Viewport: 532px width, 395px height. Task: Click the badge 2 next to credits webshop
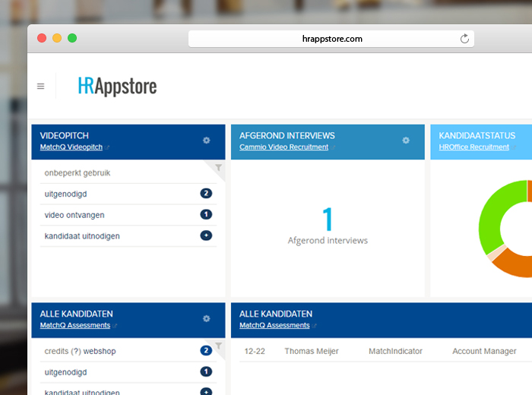tap(206, 350)
